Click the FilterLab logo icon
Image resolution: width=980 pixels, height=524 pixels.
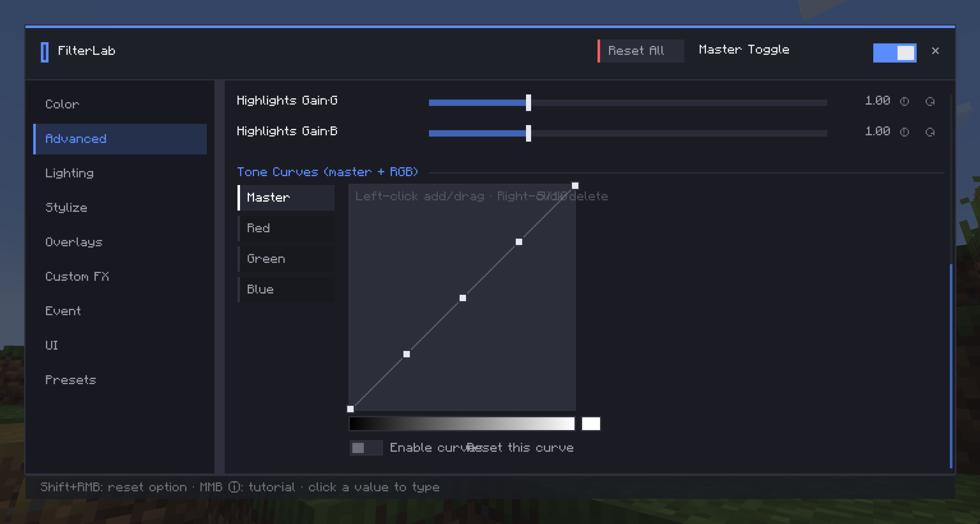44,52
